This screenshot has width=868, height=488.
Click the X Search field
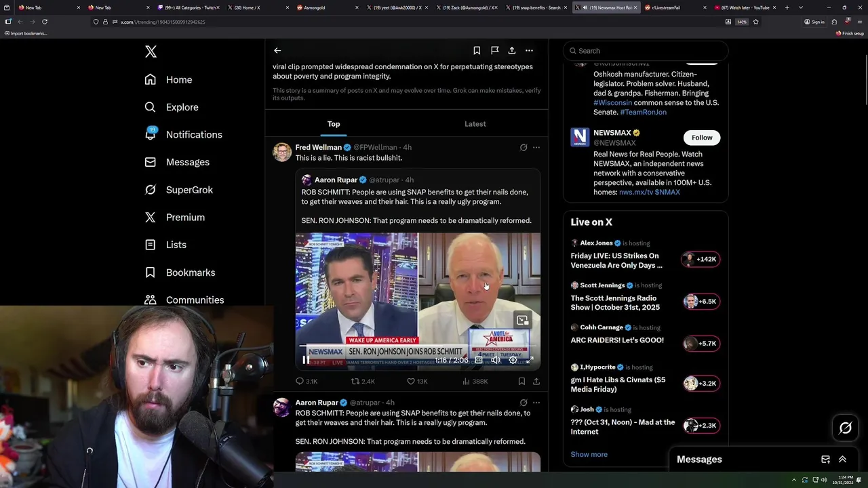[x=645, y=51]
